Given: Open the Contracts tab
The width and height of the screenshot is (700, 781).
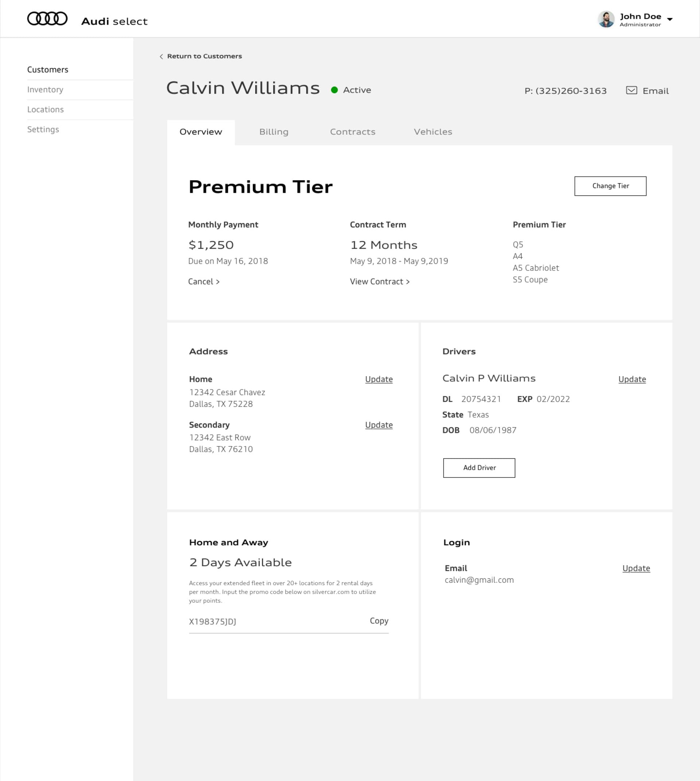Looking at the screenshot, I should click(x=352, y=132).
